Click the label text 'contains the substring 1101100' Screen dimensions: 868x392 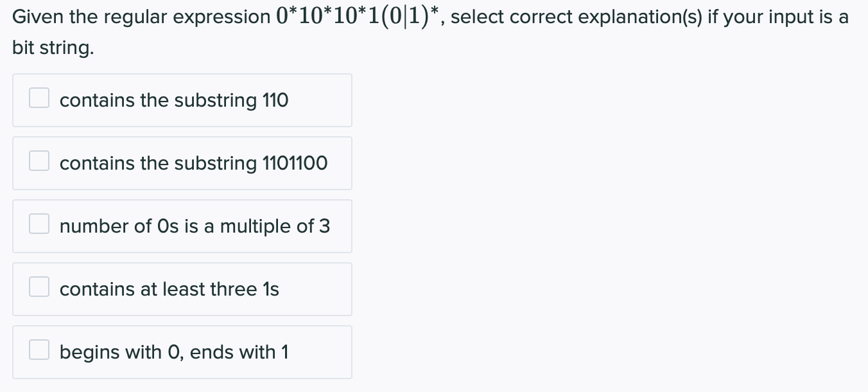point(193,163)
